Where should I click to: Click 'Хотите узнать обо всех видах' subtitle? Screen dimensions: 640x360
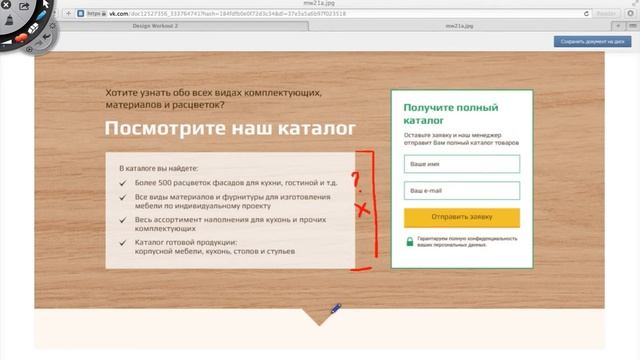pos(213,98)
